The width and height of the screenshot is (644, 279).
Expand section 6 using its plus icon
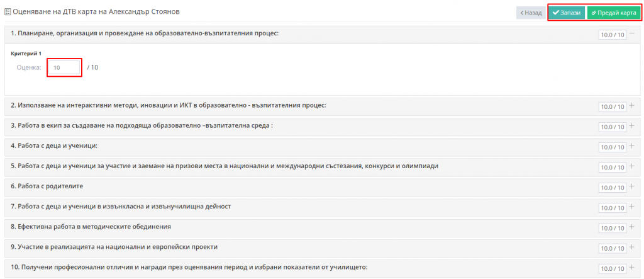(x=632, y=187)
